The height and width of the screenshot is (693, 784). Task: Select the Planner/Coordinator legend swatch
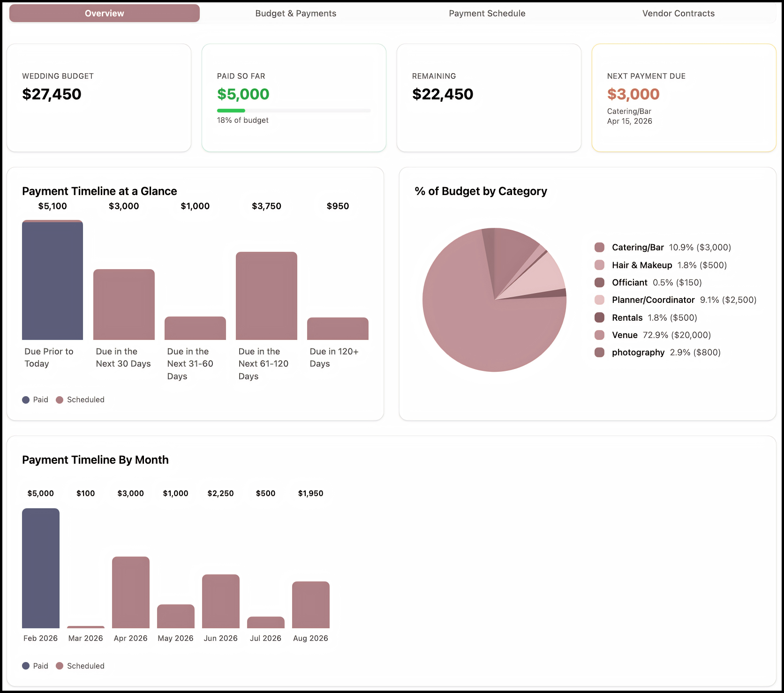pos(599,300)
